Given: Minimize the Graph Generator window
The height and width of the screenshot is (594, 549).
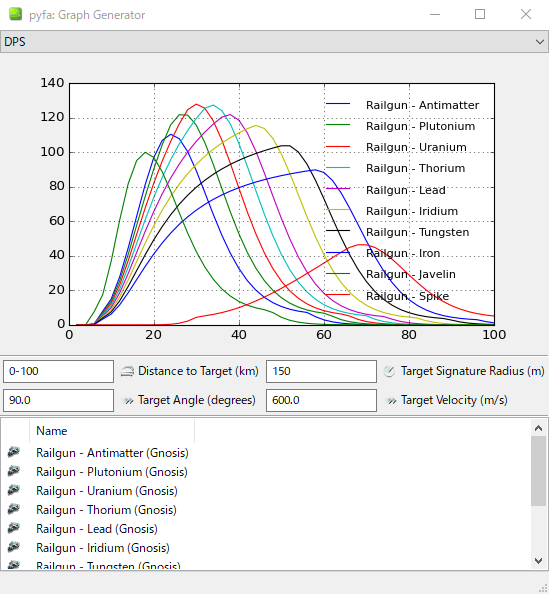Looking at the screenshot, I should [x=435, y=14].
